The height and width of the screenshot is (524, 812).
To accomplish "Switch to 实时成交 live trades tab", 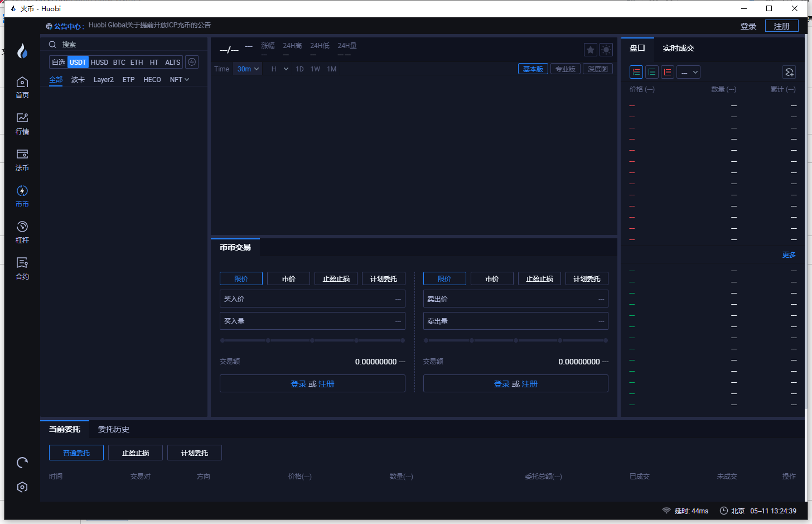I will click(x=679, y=48).
